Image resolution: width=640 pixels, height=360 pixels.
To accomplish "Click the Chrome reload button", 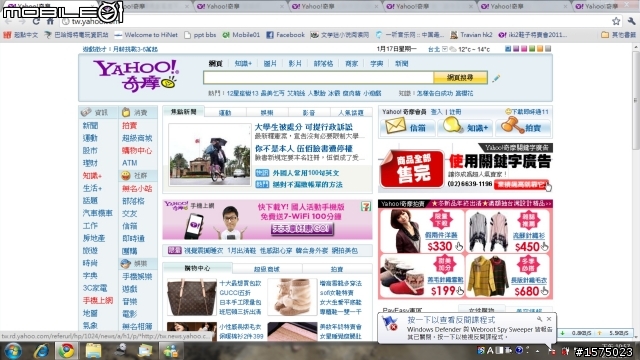I will [36, 21].
